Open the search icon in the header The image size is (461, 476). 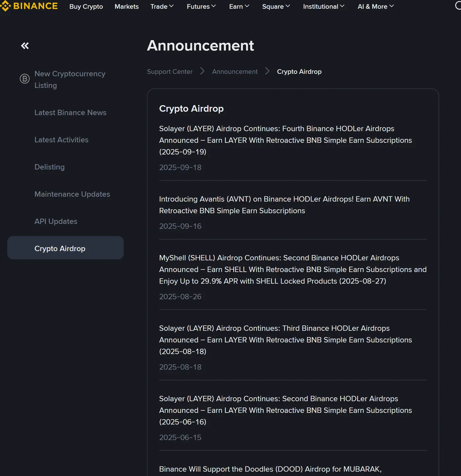point(458,6)
